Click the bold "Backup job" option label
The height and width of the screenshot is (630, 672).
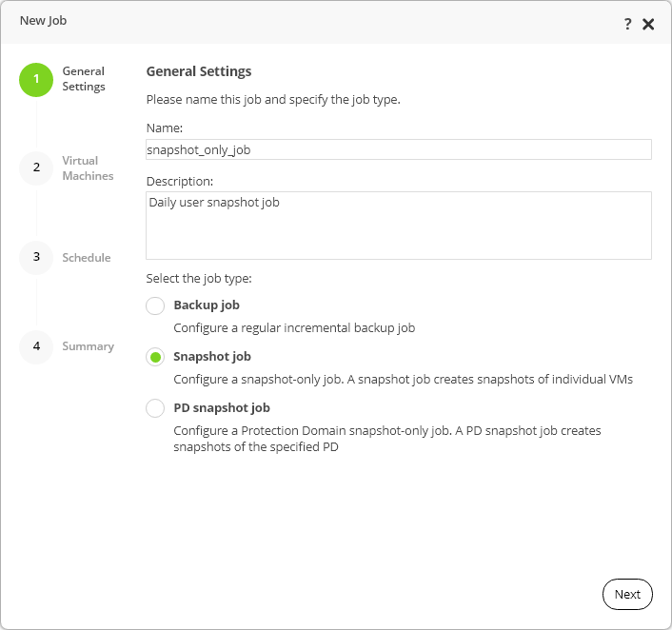coord(207,305)
